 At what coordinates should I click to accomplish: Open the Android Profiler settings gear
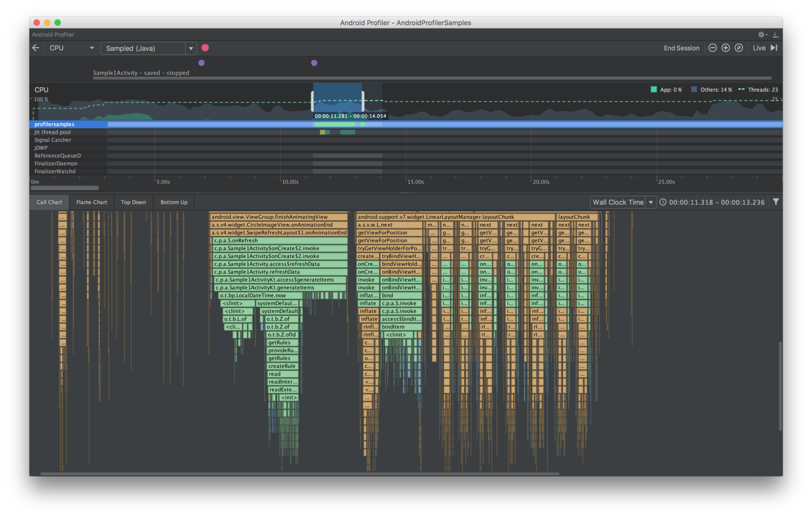761,35
